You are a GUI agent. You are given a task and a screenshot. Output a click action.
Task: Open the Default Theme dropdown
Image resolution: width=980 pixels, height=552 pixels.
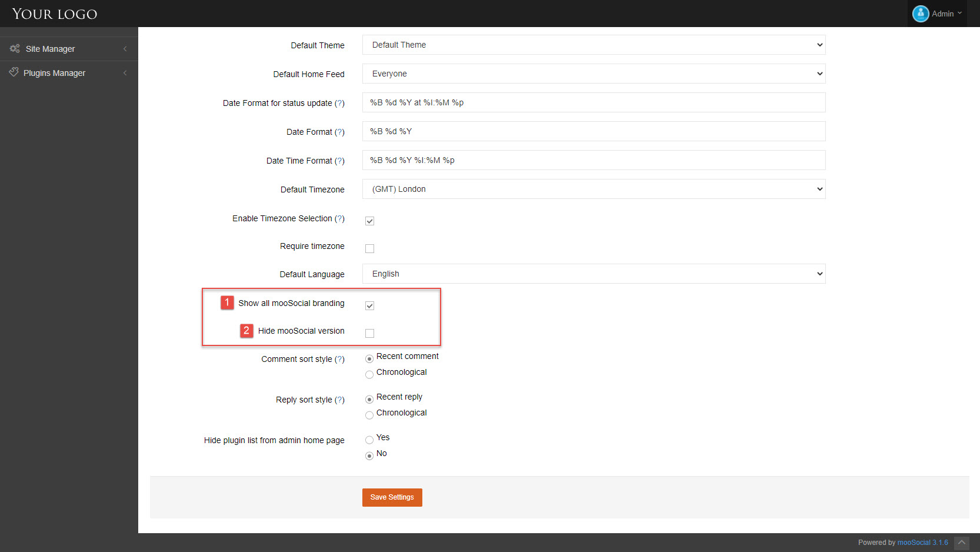[594, 45]
